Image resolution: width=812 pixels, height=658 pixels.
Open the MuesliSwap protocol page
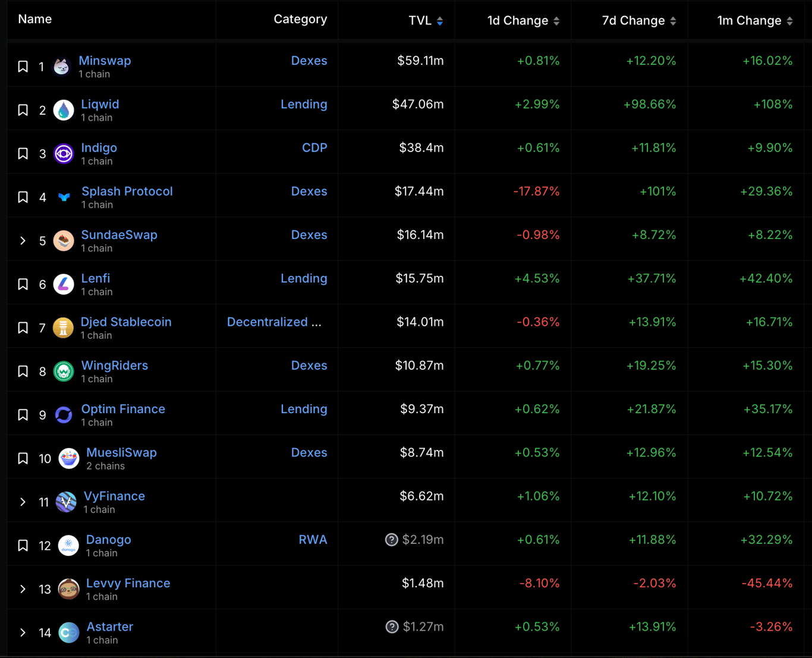[x=121, y=452]
